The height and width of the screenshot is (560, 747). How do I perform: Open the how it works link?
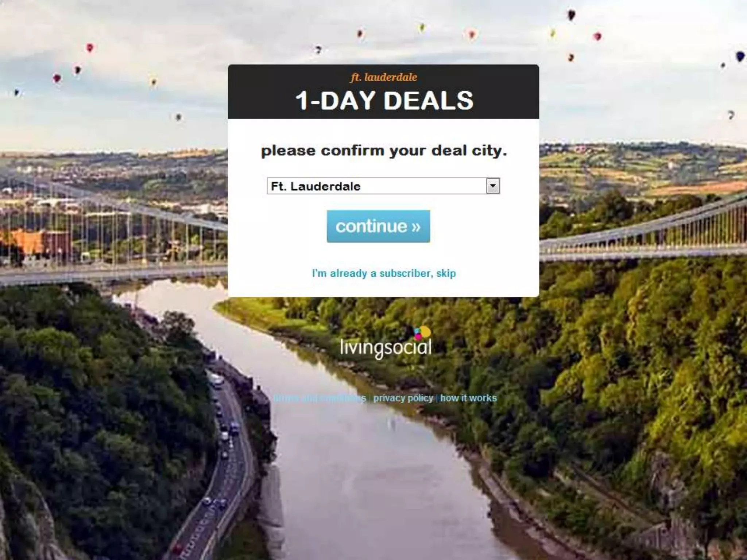[468, 398]
